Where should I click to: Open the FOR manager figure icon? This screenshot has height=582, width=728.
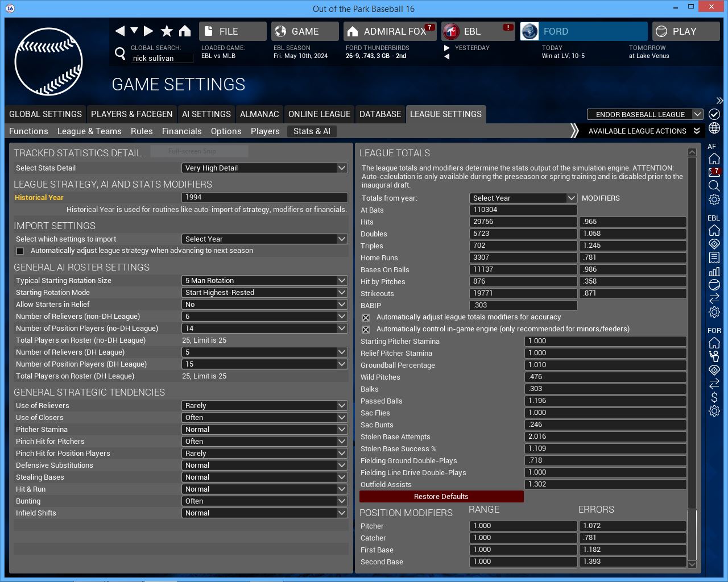[714, 356]
